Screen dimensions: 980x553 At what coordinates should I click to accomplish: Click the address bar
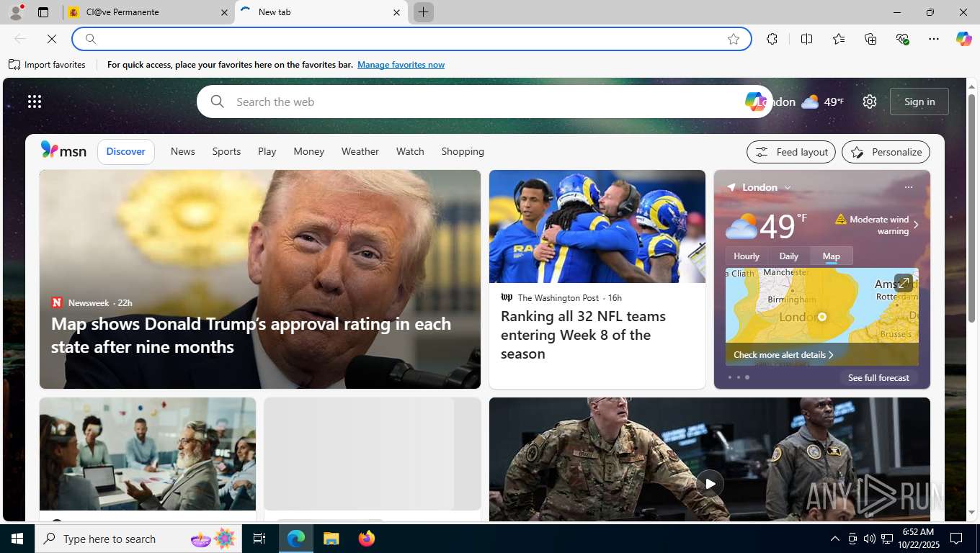[x=411, y=39]
